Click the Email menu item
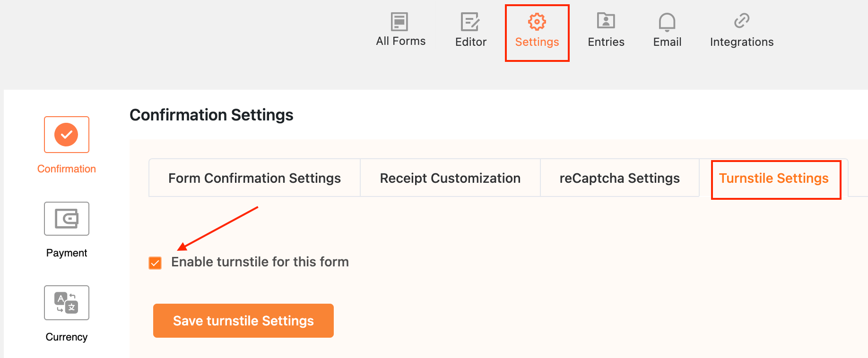The width and height of the screenshot is (868, 358). coord(667,42)
